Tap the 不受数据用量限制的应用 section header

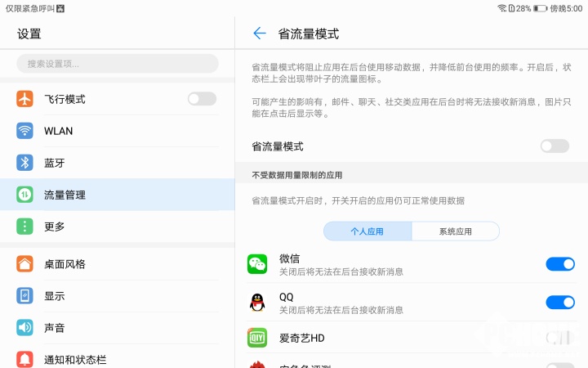[x=297, y=175]
